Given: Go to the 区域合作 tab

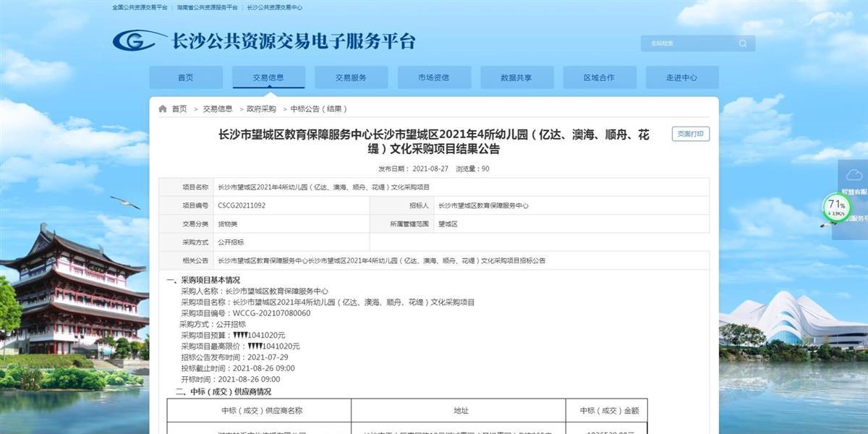Looking at the screenshot, I should coord(599,77).
